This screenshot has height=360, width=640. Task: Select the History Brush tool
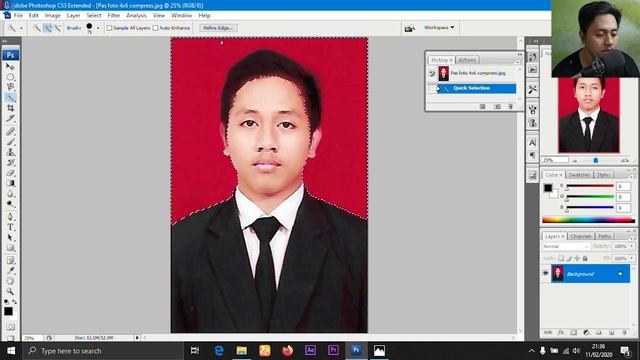10,162
